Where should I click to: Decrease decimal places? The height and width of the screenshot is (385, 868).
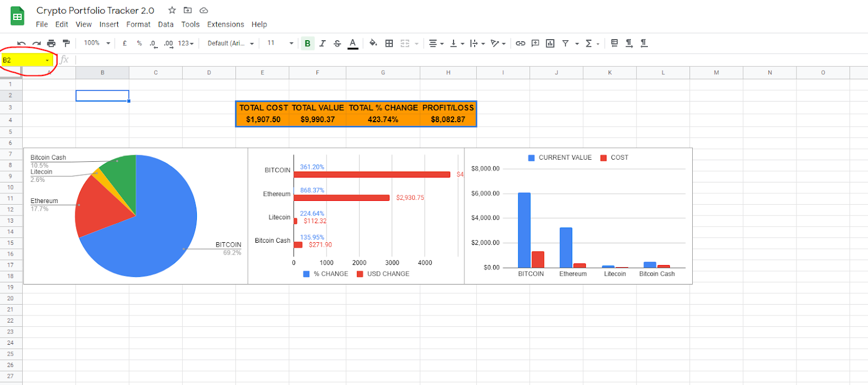154,43
